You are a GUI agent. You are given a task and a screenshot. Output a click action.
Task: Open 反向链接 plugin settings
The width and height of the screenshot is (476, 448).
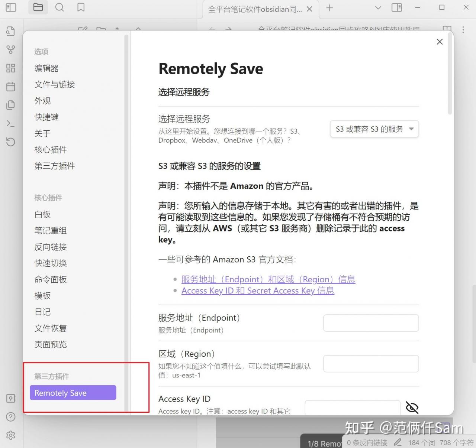(51, 247)
